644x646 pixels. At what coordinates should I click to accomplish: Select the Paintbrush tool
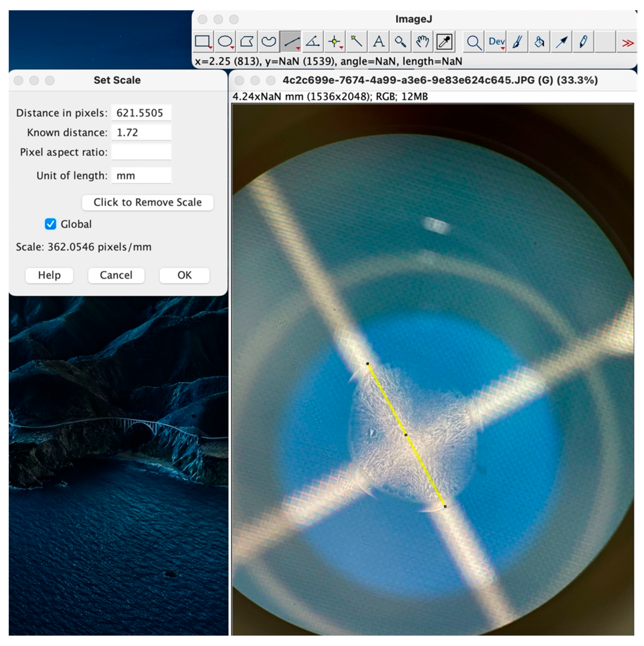coord(518,42)
